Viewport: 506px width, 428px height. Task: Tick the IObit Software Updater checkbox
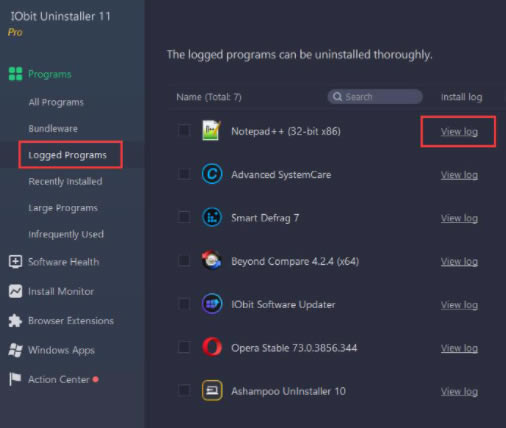point(184,304)
